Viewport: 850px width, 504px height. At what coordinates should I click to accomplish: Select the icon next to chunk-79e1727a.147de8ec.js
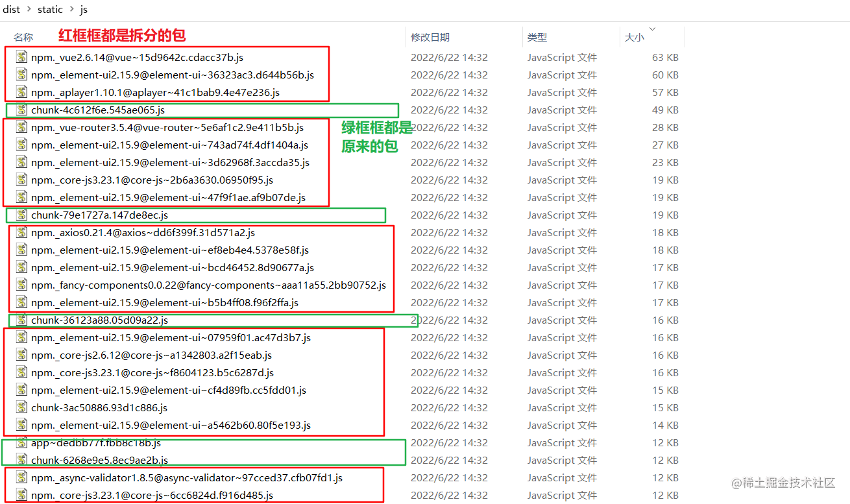[21, 215]
